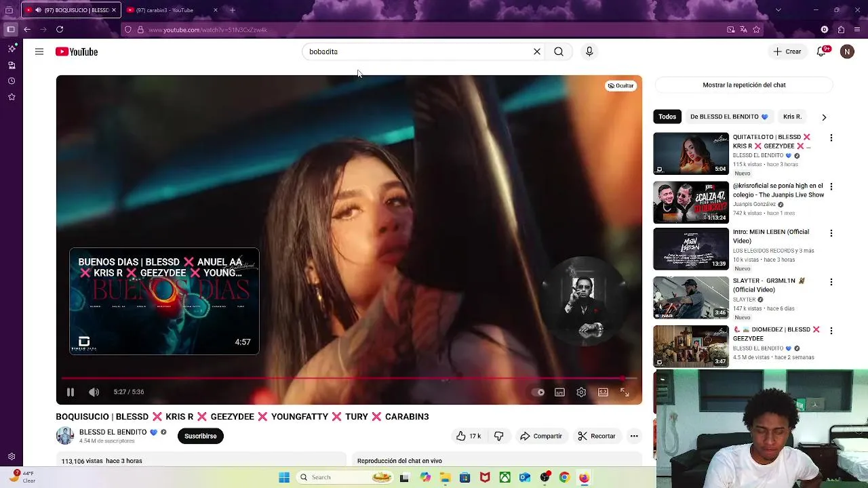
Task: List all tabs dropdown arrow
Action: pos(778,10)
